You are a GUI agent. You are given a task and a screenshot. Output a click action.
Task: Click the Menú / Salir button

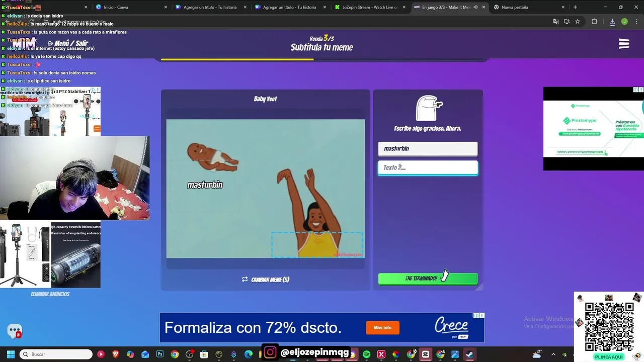tap(68, 44)
